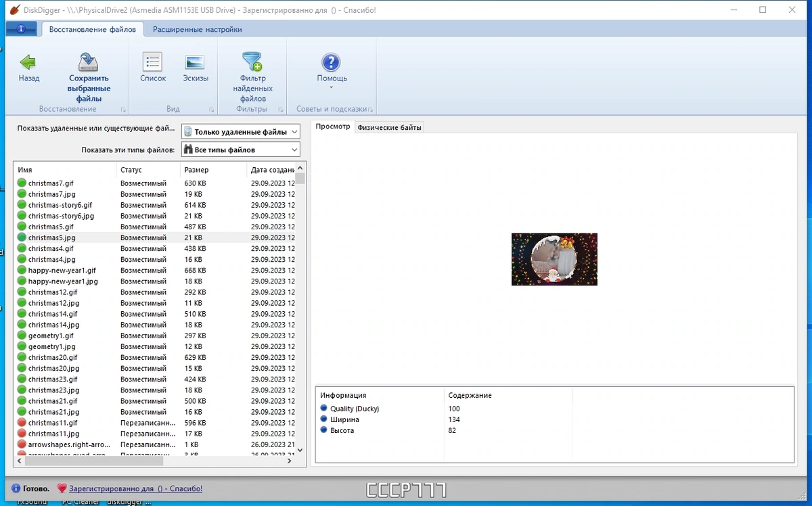Switch to Эскизы thumbnails view icon
This screenshot has width=812, height=506.
point(195,62)
